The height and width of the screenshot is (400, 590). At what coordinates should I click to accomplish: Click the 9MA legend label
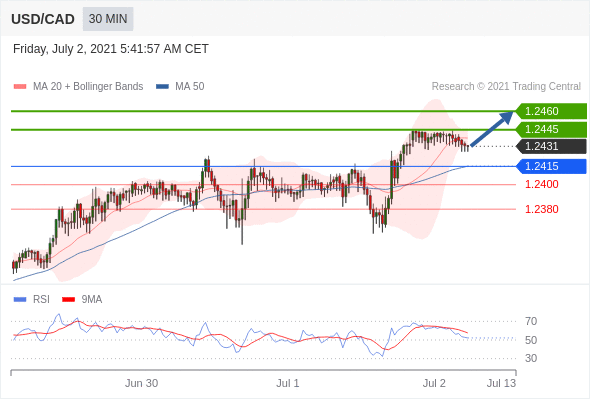(x=92, y=300)
